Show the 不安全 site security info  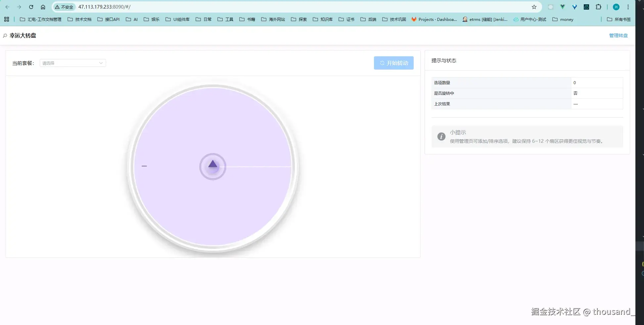(64, 7)
